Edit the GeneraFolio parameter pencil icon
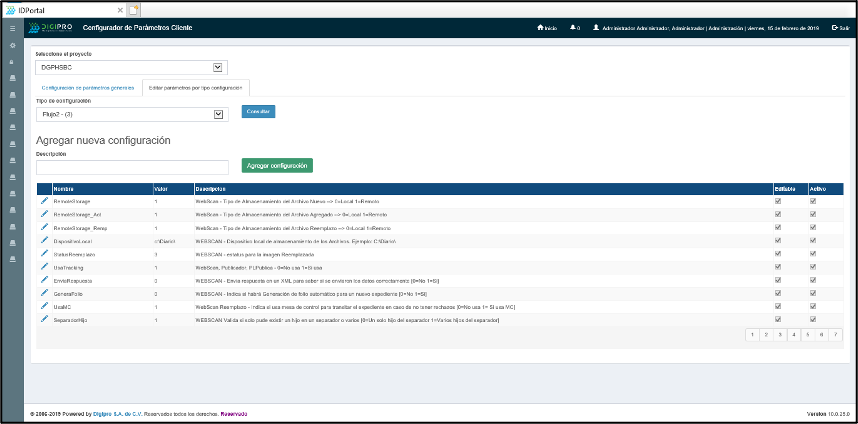 [44, 293]
